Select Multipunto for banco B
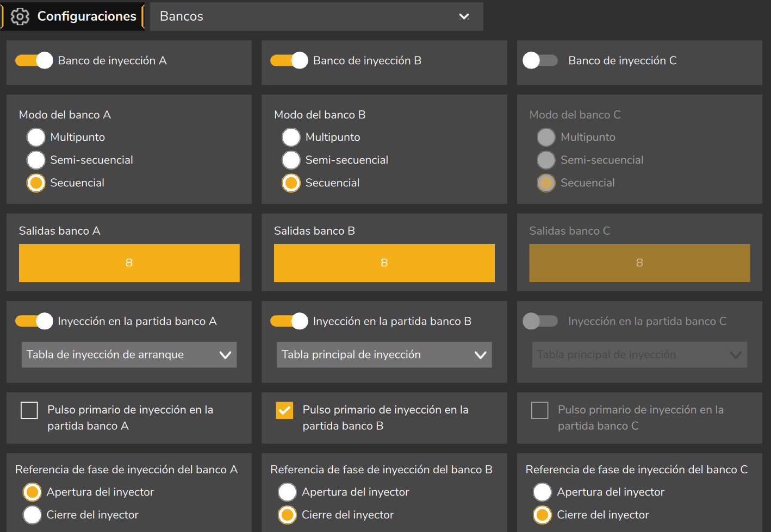Image resolution: width=771 pixels, height=532 pixels. (x=291, y=137)
